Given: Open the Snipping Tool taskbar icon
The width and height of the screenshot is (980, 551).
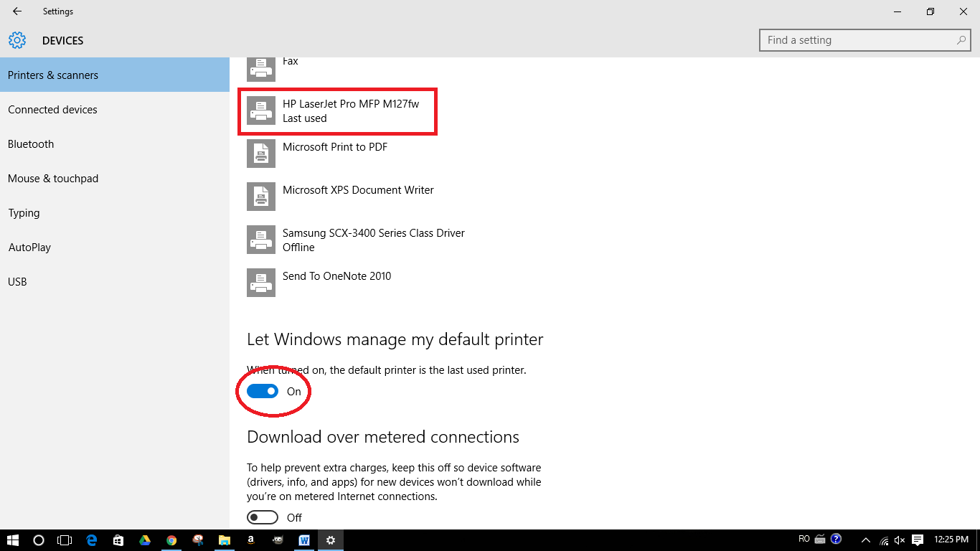Looking at the screenshot, I should (x=198, y=540).
